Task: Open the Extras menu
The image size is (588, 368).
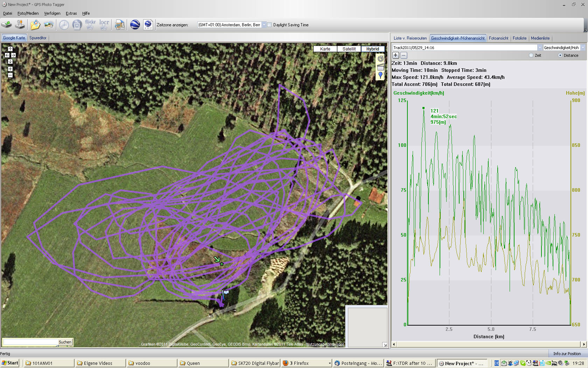Action: pyautogui.click(x=71, y=13)
